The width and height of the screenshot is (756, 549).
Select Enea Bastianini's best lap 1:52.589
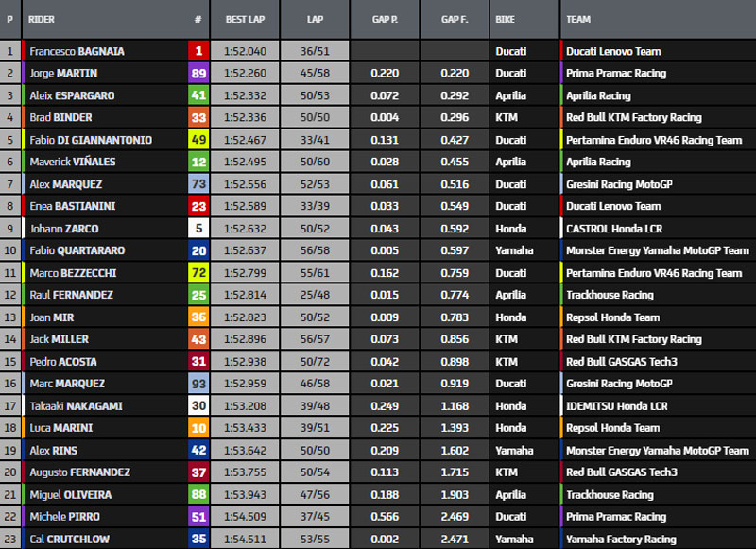[x=245, y=206]
